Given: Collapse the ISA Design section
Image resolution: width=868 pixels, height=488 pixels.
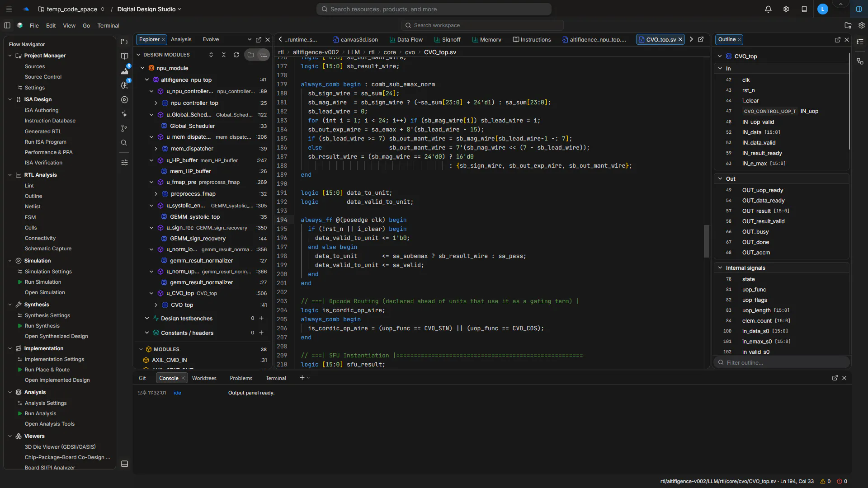Looking at the screenshot, I should click(10, 99).
